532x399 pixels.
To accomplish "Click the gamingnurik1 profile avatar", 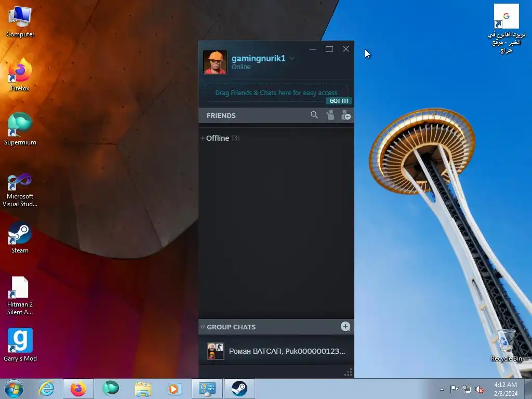I will point(215,62).
